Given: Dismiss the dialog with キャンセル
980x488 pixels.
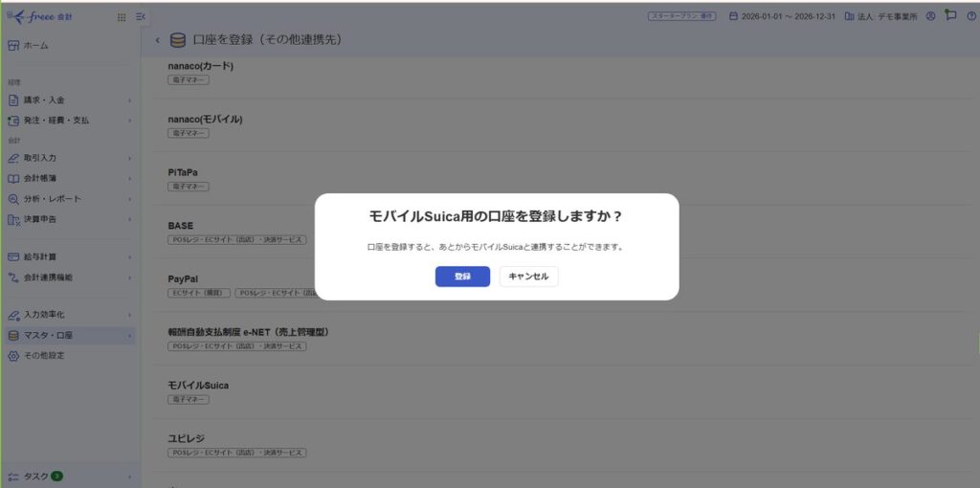Looking at the screenshot, I should (x=528, y=277).
